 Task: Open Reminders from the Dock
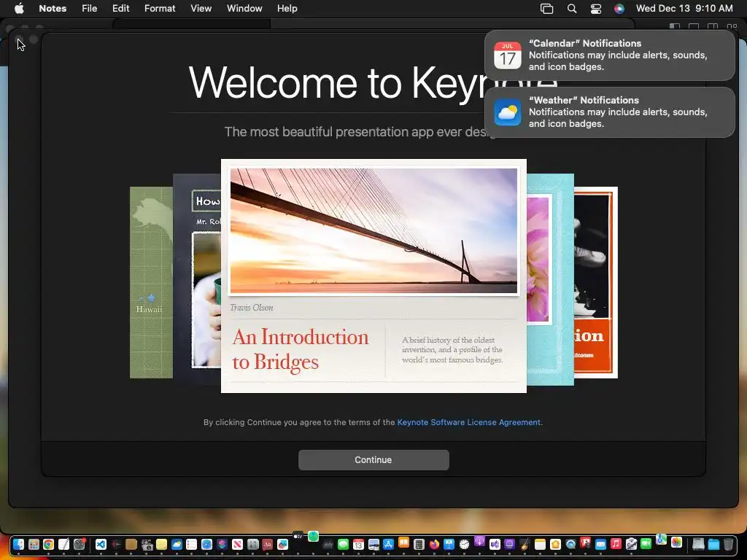click(x=192, y=544)
